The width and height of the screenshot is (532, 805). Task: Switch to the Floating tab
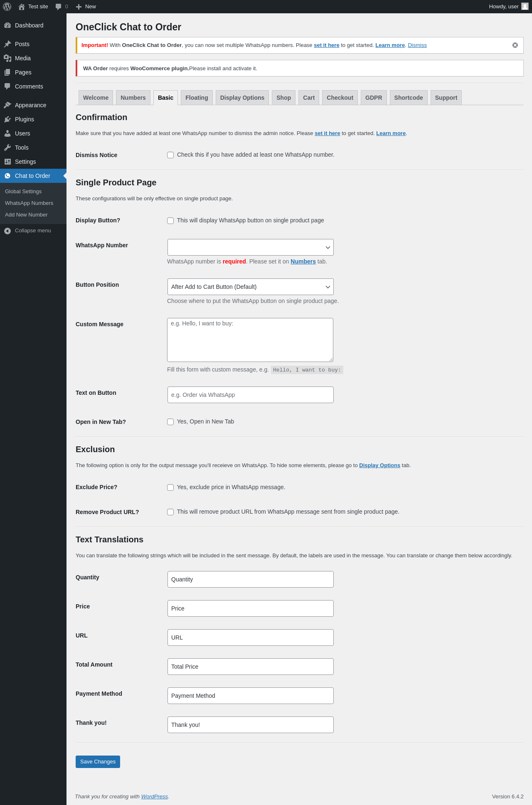coord(197,98)
